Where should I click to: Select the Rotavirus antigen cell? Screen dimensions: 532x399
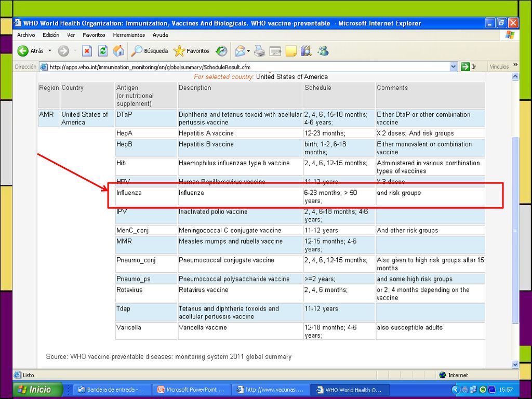pyautogui.click(x=146, y=294)
